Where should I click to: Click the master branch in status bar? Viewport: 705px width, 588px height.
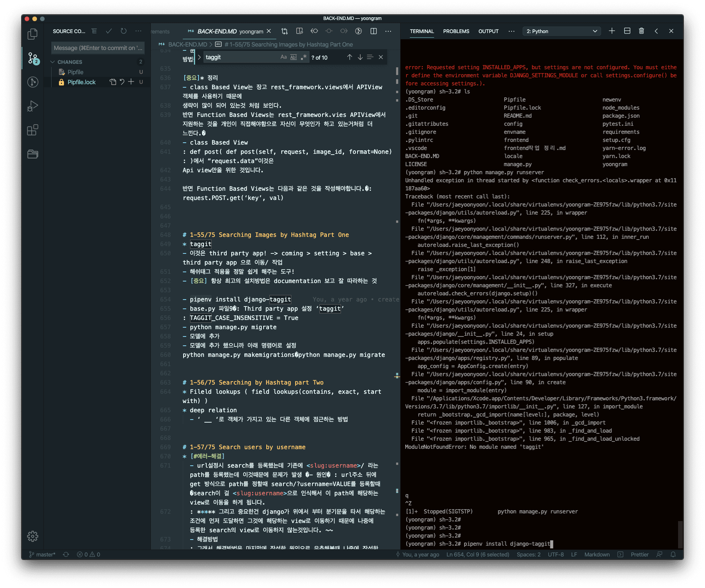point(42,555)
